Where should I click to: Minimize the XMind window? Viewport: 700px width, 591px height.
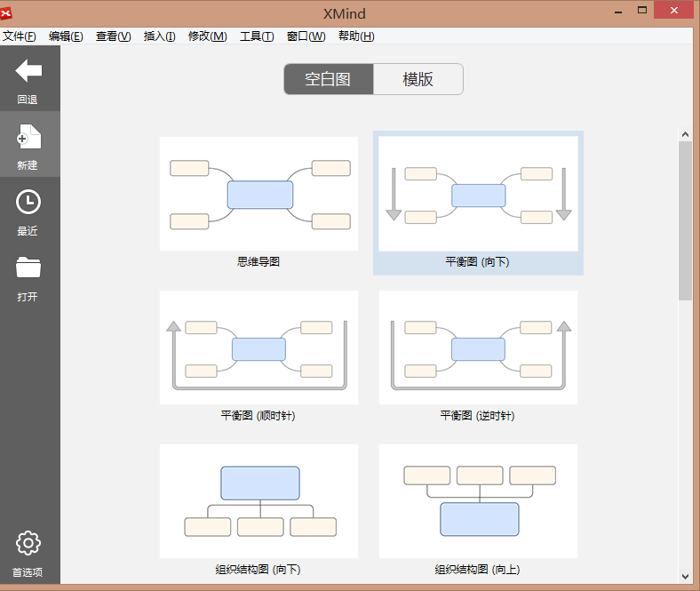point(618,12)
